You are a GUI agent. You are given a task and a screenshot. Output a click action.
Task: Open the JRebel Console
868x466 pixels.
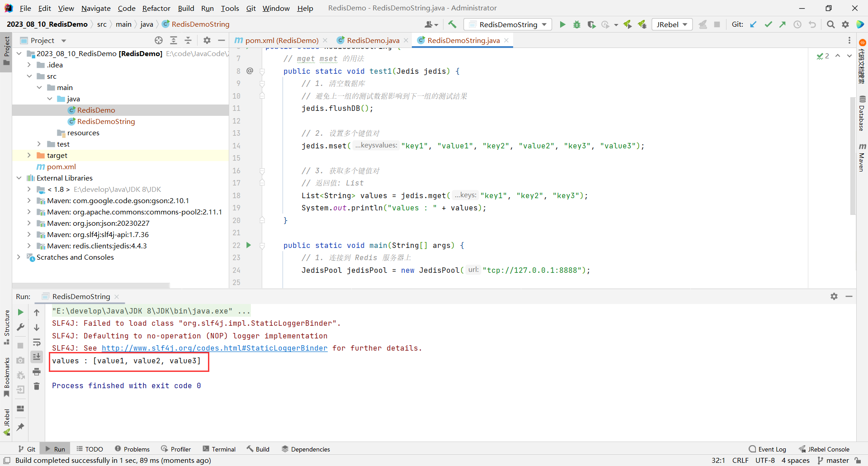[x=824, y=449]
